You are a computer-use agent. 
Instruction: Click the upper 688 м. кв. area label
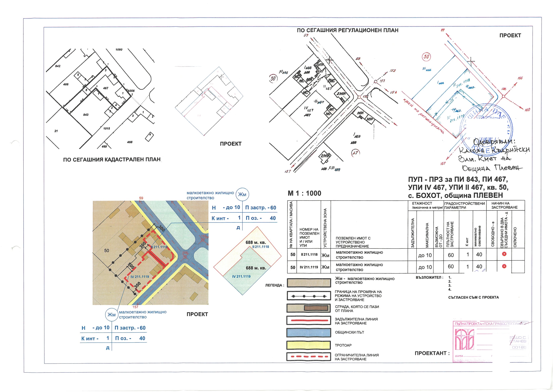click(x=255, y=242)
